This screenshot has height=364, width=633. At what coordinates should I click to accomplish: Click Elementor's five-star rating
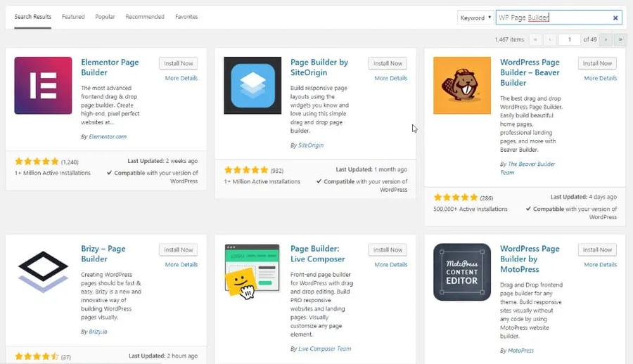click(x=37, y=162)
